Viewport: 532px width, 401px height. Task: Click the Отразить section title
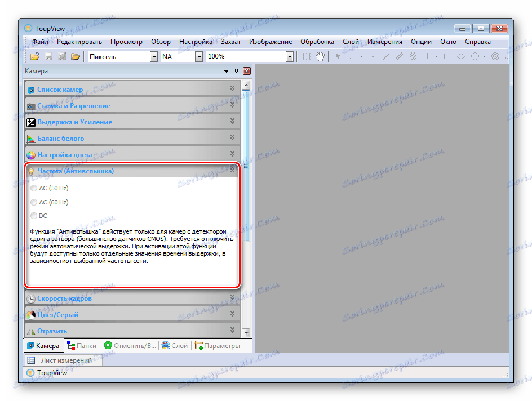point(52,331)
